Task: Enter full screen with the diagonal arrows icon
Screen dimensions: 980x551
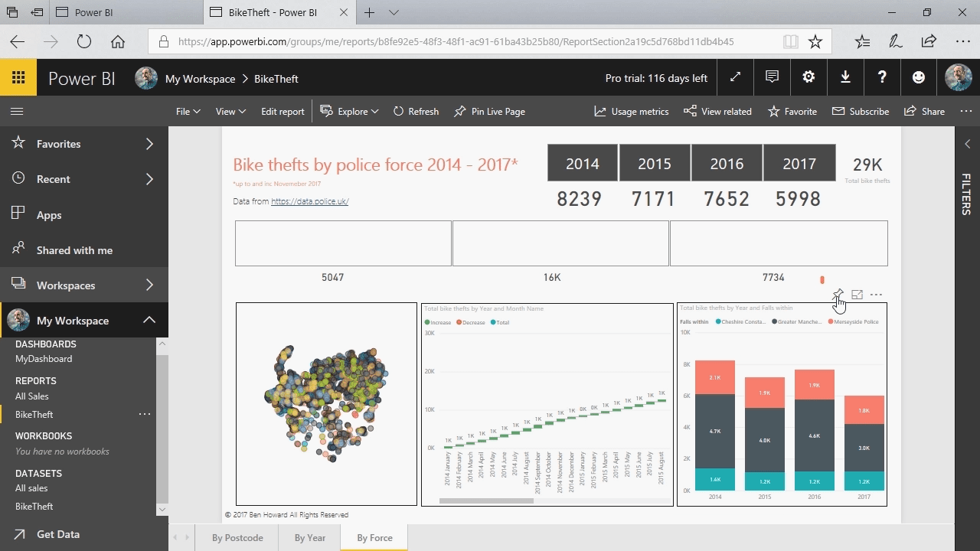Action: pos(734,77)
